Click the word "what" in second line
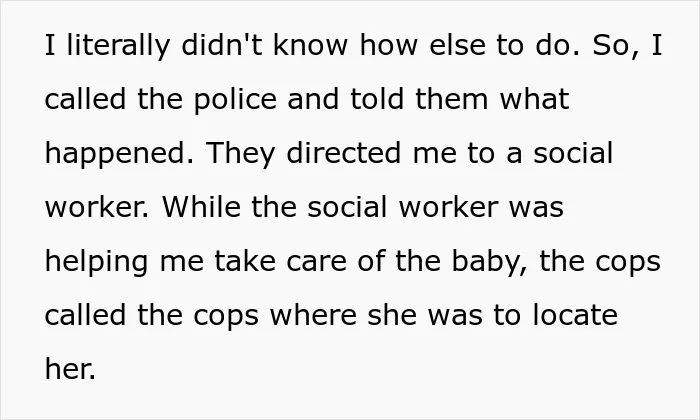The image size is (700, 420). coord(534,100)
